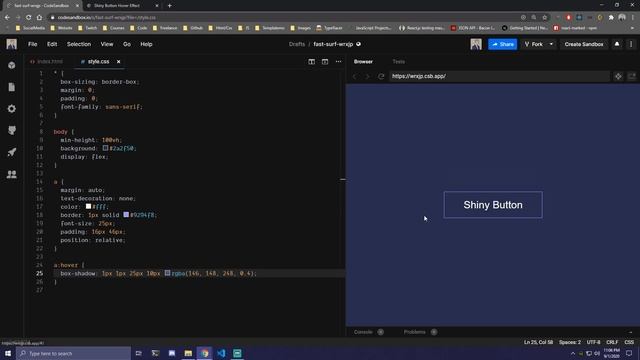
Task: Go forward in preview browser
Action: pos(367,76)
